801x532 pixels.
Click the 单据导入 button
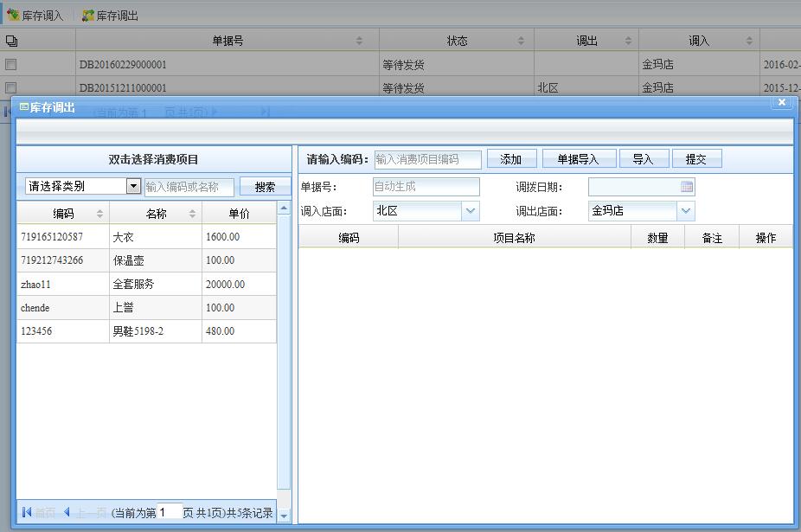pyautogui.click(x=578, y=159)
